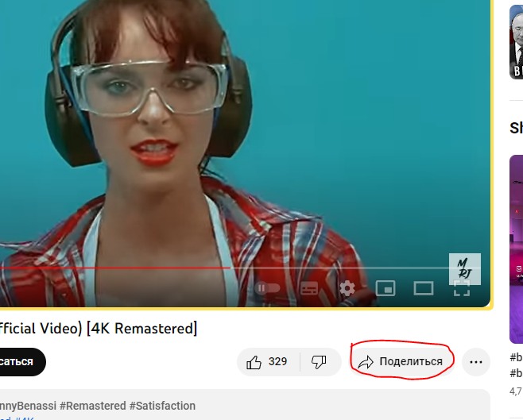Open the #Satisfaction hashtag link
The image size is (523, 420).
click(x=162, y=406)
